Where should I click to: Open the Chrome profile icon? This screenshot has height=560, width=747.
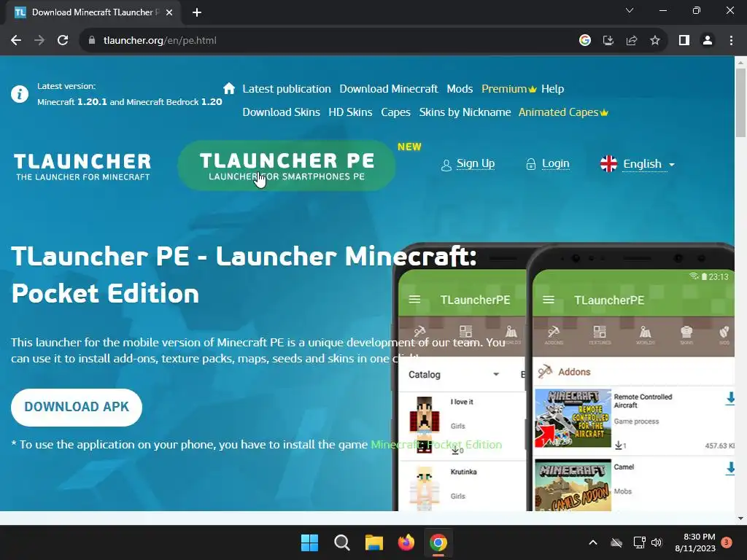(x=708, y=41)
